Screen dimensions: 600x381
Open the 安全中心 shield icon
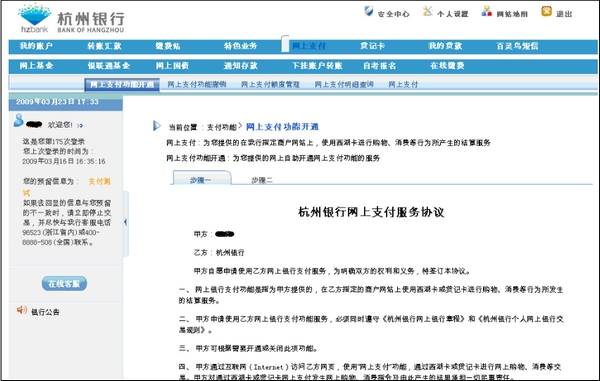coord(368,11)
